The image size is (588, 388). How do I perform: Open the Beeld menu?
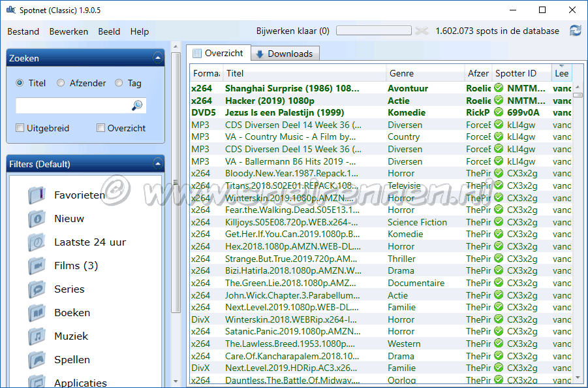pyautogui.click(x=109, y=31)
